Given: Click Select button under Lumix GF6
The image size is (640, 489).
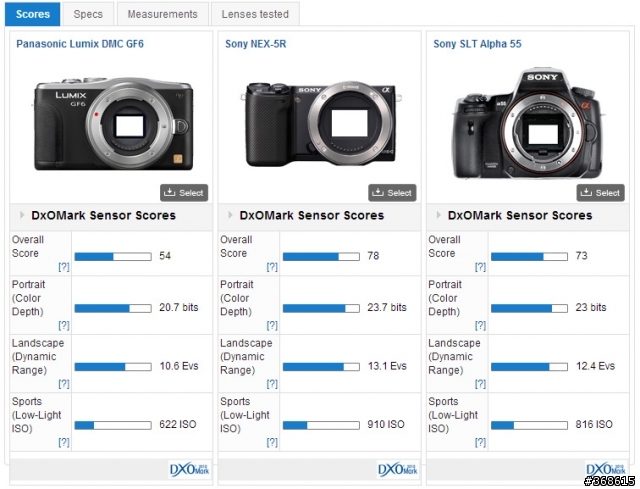Looking at the screenshot, I should pyautogui.click(x=184, y=193).
